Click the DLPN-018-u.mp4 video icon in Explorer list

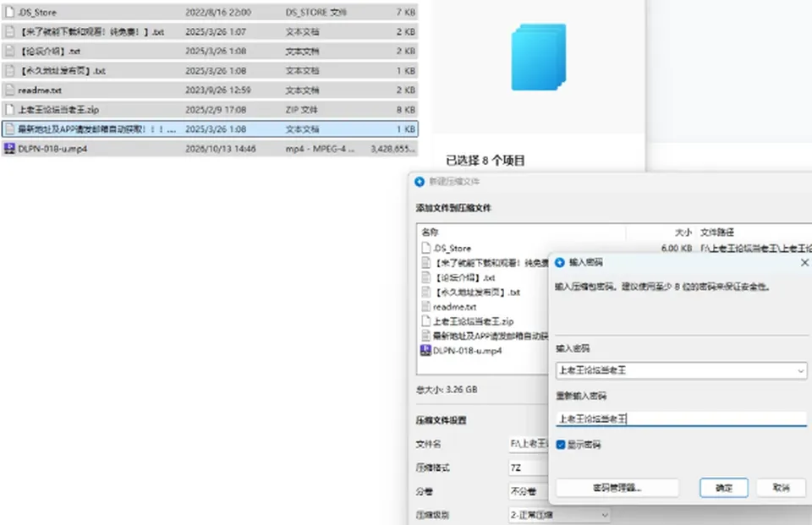[x=9, y=149]
